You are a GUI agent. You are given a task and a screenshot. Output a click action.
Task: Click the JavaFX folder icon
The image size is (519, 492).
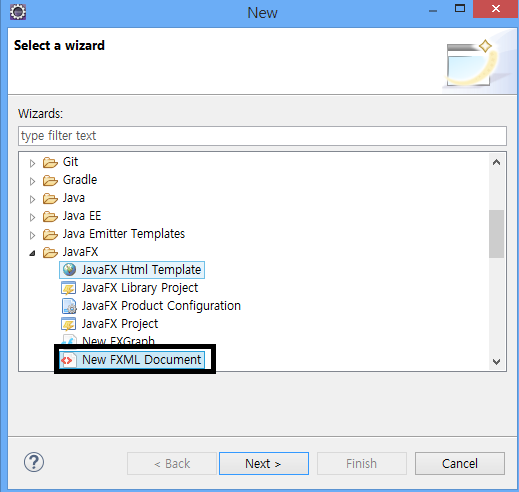[50, 252]
